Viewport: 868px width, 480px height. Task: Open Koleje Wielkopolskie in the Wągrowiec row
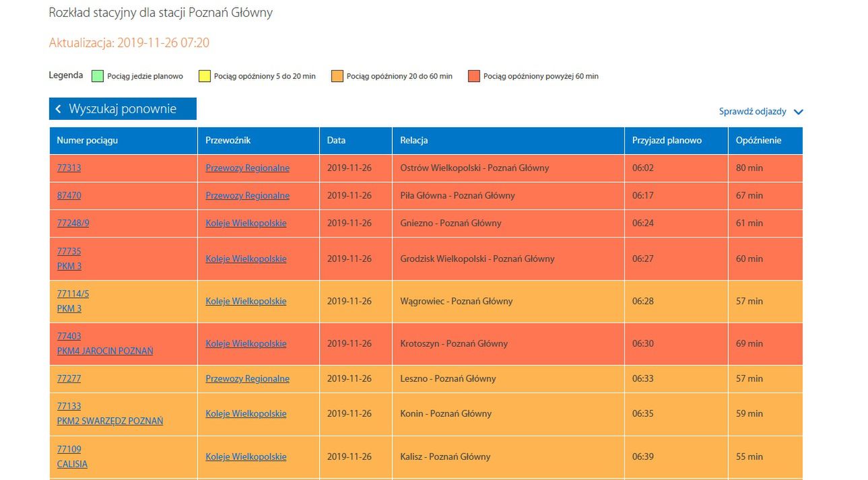246,301
